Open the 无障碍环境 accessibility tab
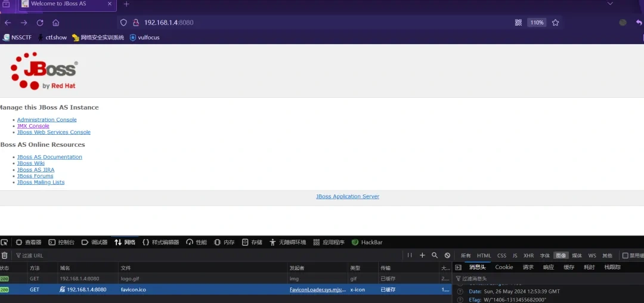This screenshot has width=644, height=303. click(288, 242)
